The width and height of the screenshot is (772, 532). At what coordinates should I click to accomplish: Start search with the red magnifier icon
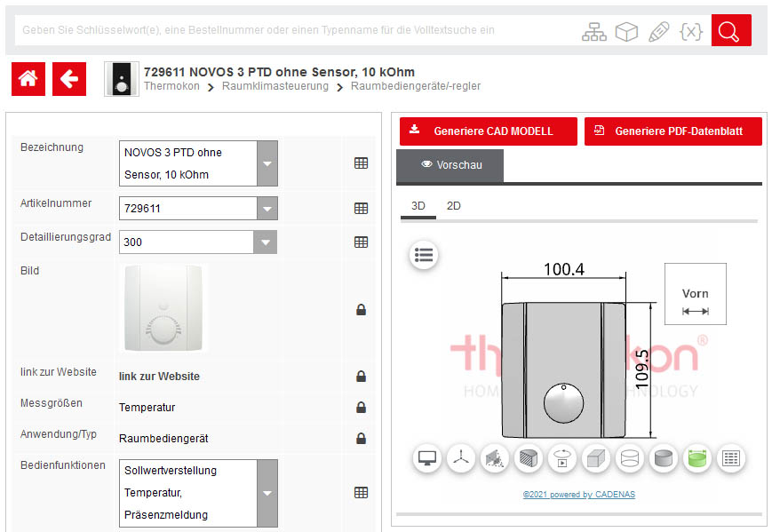730,30
